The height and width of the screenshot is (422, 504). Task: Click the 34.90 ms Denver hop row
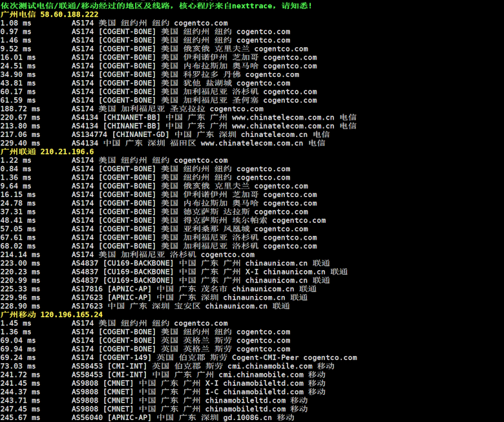coord(149,74)
